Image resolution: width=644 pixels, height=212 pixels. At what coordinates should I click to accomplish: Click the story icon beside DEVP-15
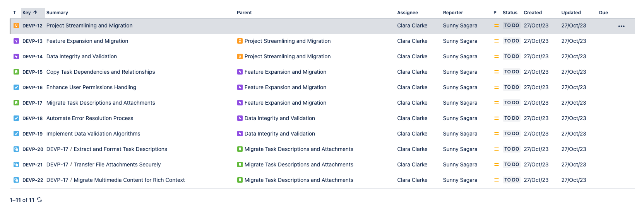click(16, 72)
